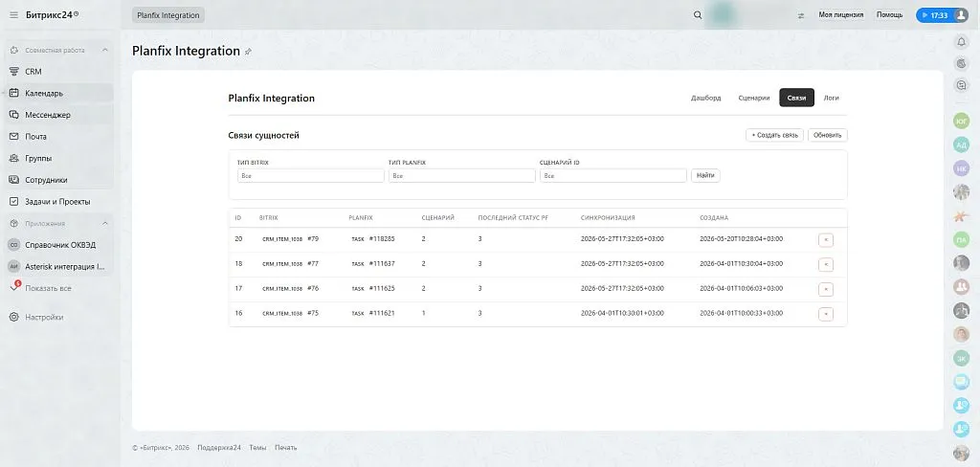Open Группы section
980x467 pixels.
coord(38,158)
